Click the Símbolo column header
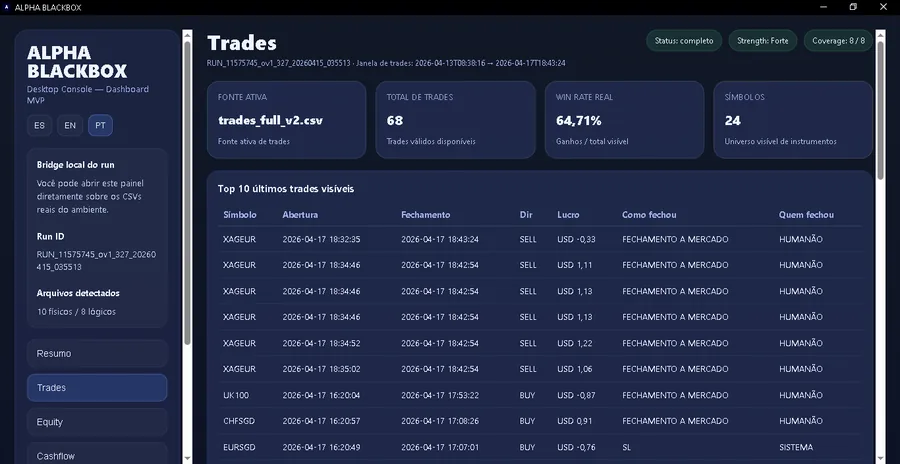900x464 pixels. (240, 215)
